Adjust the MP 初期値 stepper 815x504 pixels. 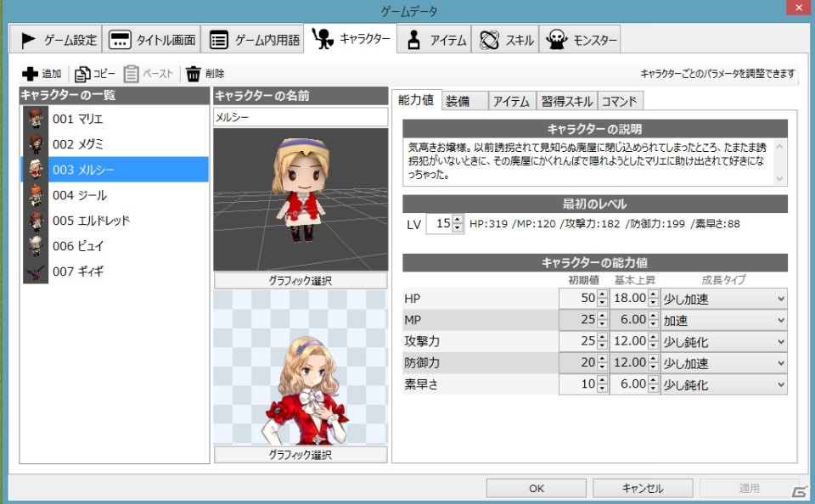click(602, 320)
